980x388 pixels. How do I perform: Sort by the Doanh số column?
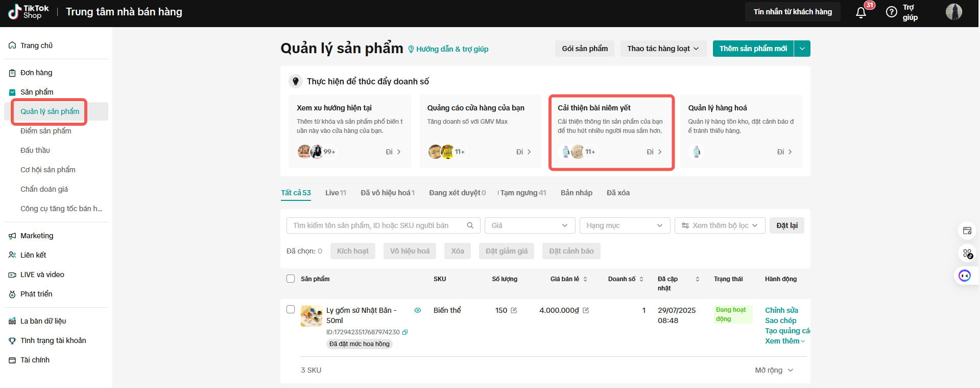[x=626, y=279]
